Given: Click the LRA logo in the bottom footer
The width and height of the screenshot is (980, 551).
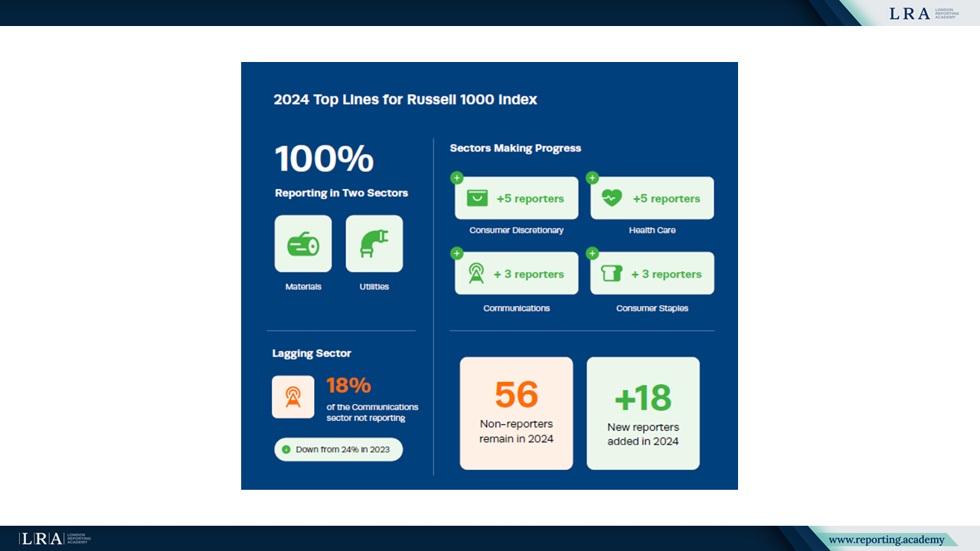Looking at the screenshot, I should coord(55,539).
